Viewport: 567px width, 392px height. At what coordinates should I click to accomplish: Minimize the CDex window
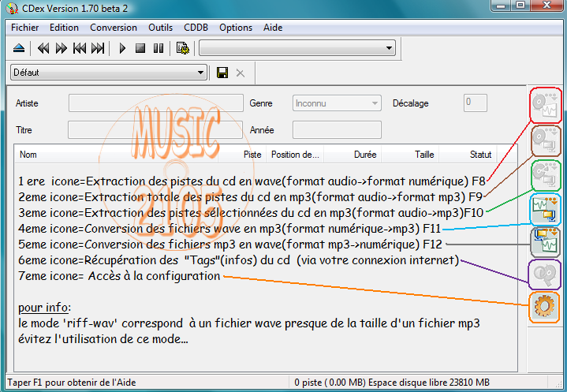[501, 6]
